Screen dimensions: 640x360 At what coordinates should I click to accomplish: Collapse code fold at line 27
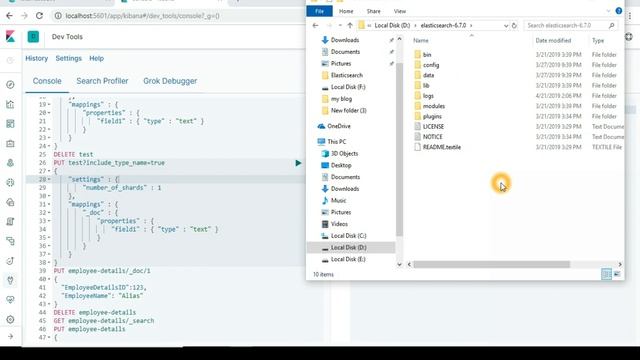tap(49, 171)
